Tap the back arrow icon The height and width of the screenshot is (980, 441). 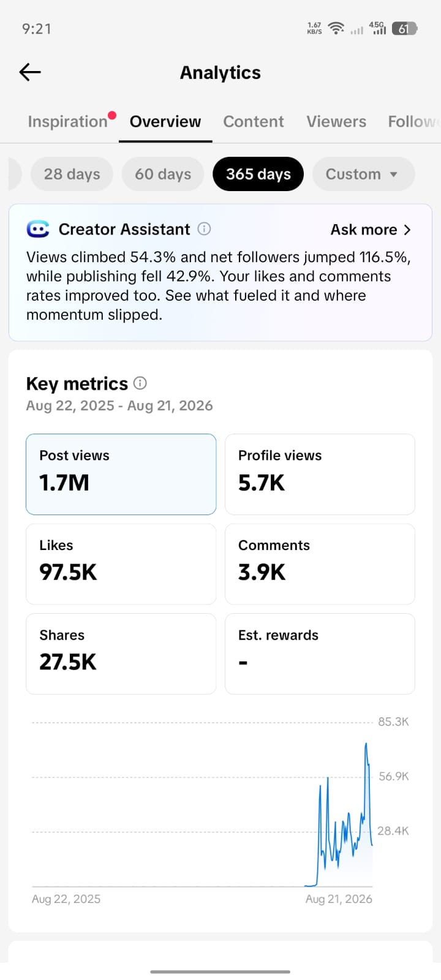[30, 72]
